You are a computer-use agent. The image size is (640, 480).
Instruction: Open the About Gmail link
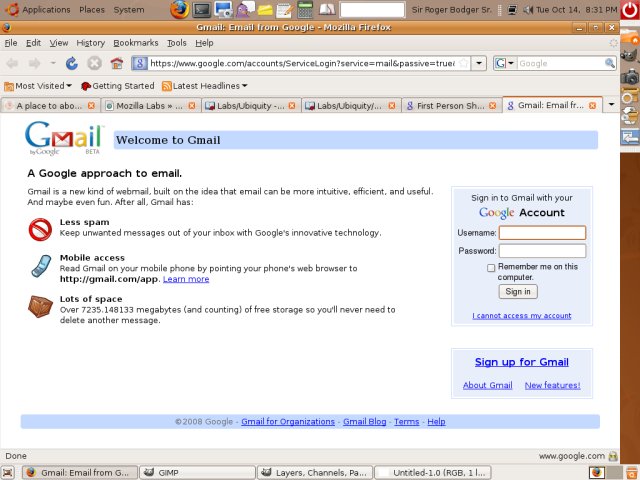tap(487, 385)
